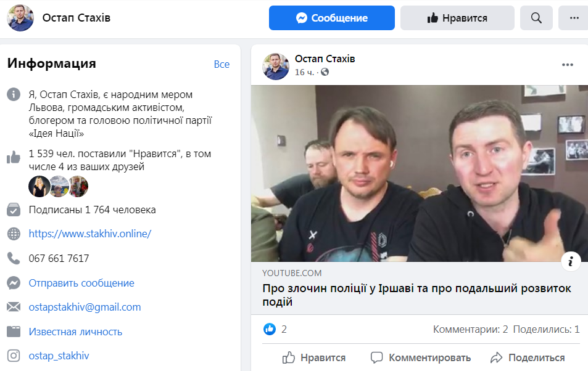This screenshot has height=371, width=588.
Task: Like the page with the Нравится button
Action: pos(457,18)
